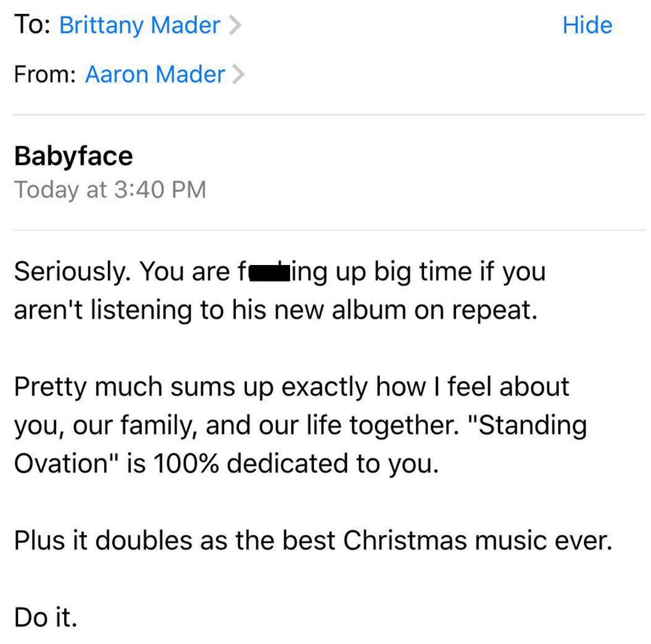Hide the email header details
651x644 pixels.
(x=587, y=25)
